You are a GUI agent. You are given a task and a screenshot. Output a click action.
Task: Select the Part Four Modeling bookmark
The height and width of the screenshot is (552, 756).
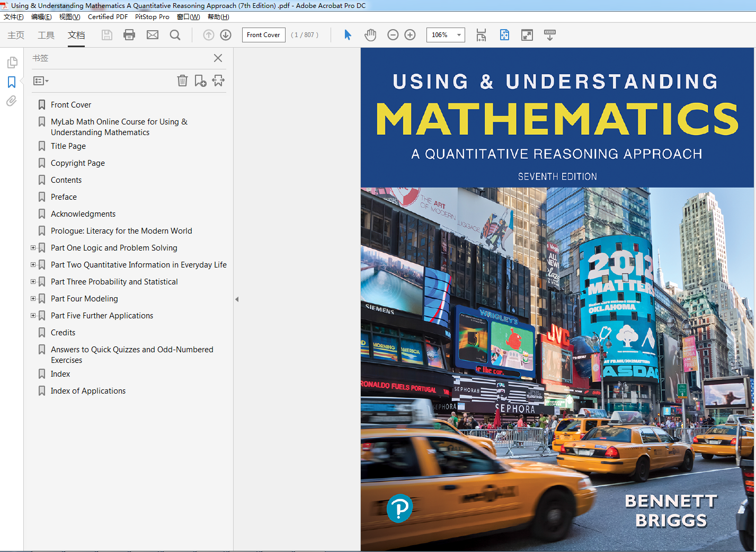pos(84,299)
